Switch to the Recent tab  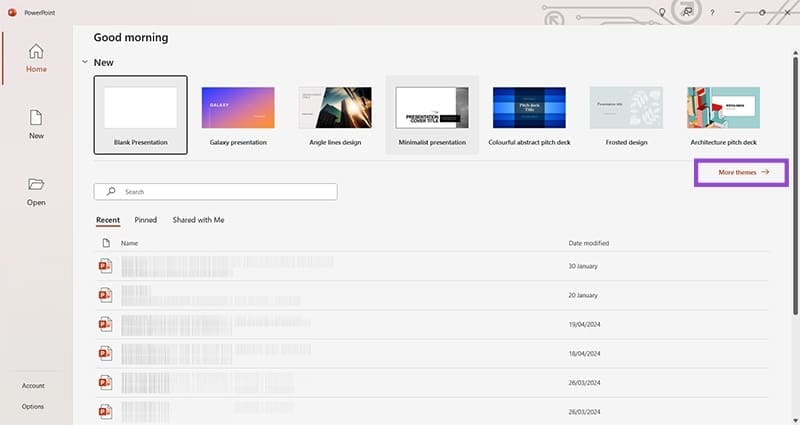(108, 220)
